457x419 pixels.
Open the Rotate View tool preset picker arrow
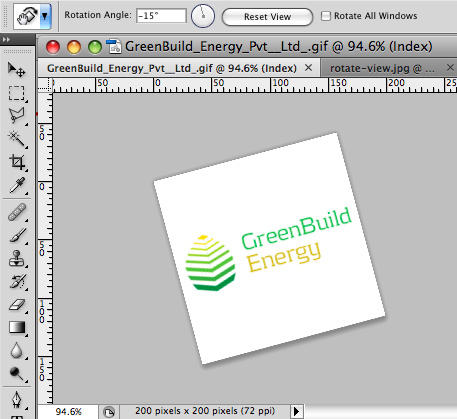pyautogui.click(x=45, y=16)
